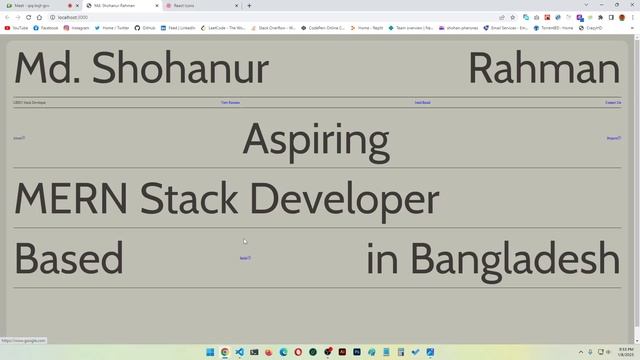Bookmark this page with the star icon
This screenshot has height=360, width=640.
[x=513, y=18]
